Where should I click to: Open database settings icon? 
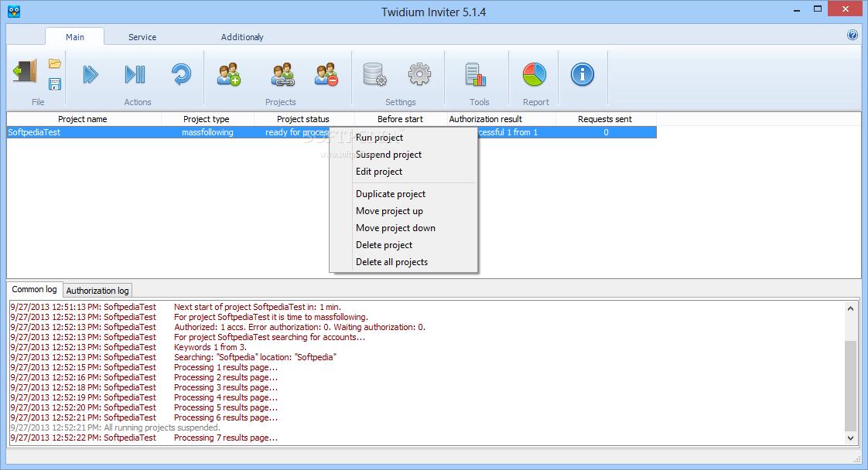coord(374,74)
